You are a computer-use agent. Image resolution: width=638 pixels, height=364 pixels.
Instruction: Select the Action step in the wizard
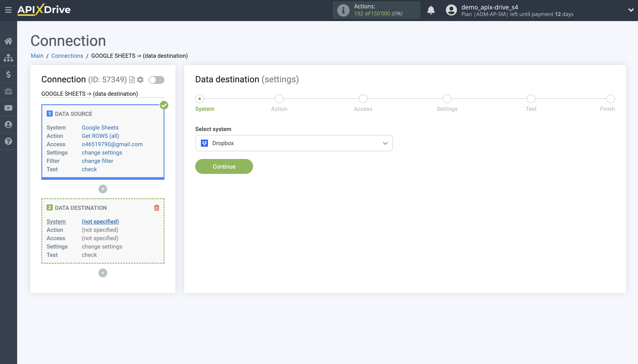coord(279,99)
